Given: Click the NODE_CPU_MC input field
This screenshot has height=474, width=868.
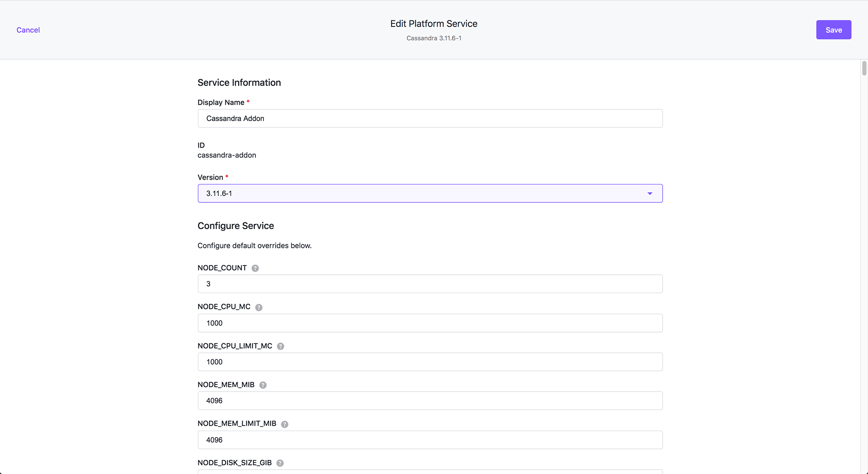Looking at the screenshot, I should [x=430, y=323].
